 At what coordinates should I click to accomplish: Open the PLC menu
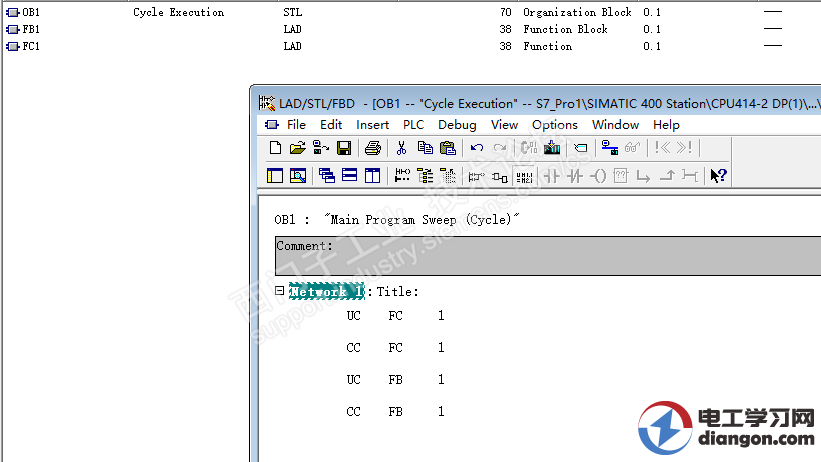click(413, 125)
